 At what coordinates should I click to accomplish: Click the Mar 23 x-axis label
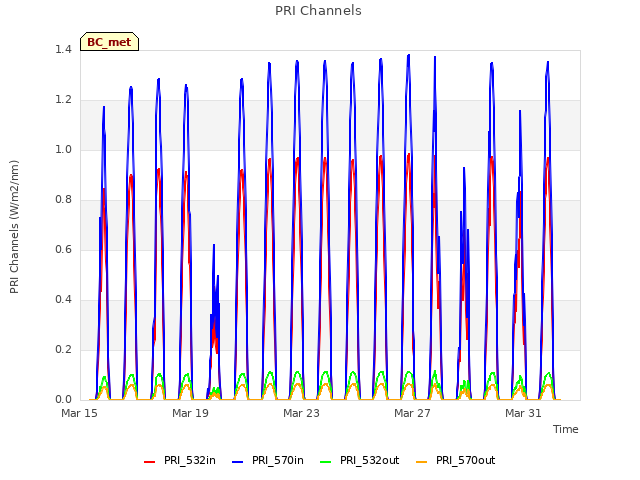point(301,413)
